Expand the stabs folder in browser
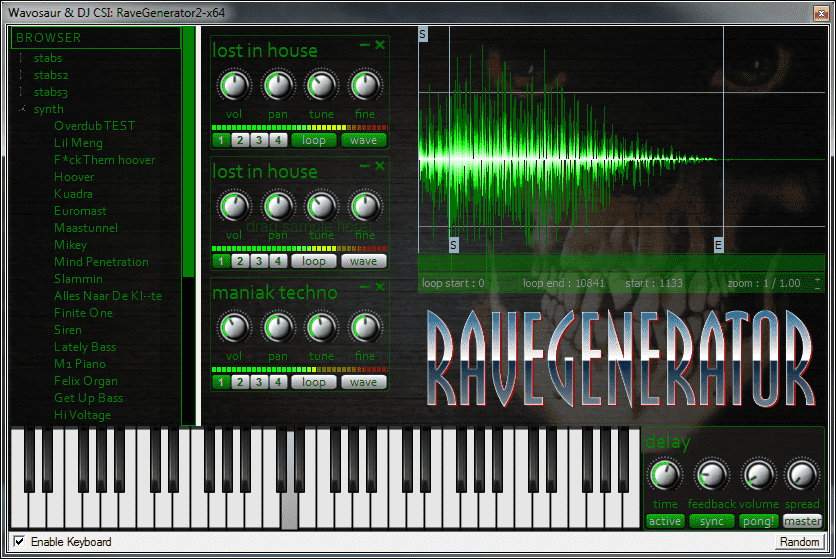Viewport: 836px width, 559px height. pos(21,58)
